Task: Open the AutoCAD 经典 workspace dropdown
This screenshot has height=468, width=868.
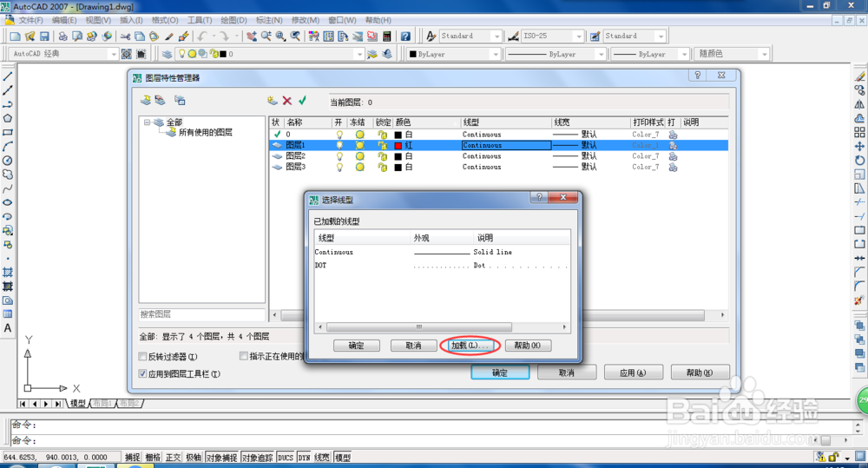Action: pyautogui.click(x=114, y=55)
